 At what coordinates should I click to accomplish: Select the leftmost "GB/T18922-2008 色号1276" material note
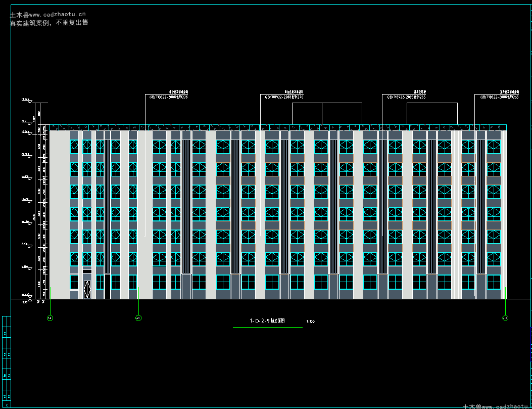pyautogui.click(x=169, y=97)
